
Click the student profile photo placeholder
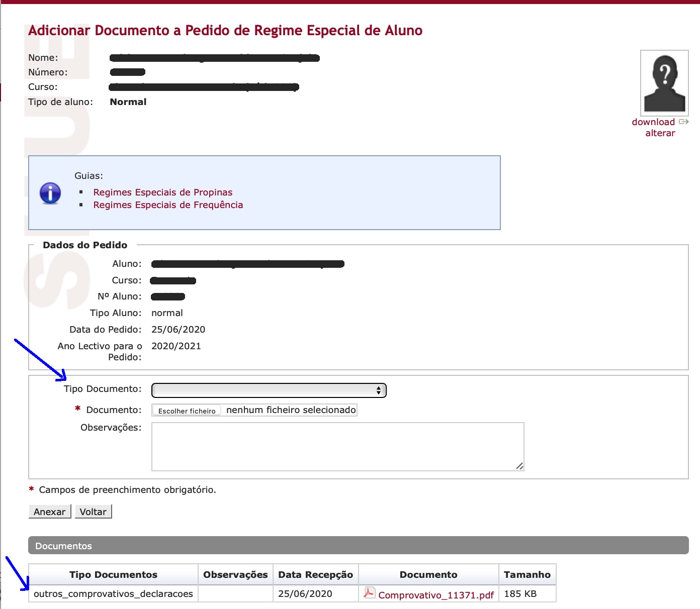[x=664, y=83]
